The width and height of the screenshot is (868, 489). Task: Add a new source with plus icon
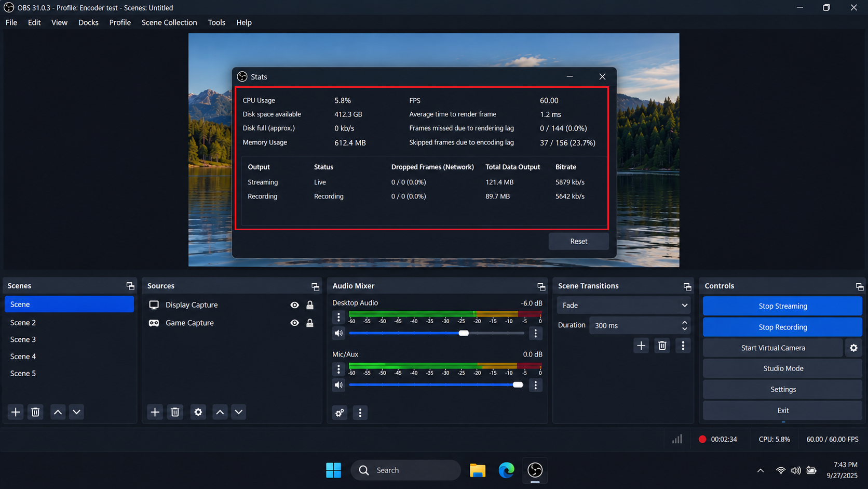pyautogui.click(x=155, y=412)
